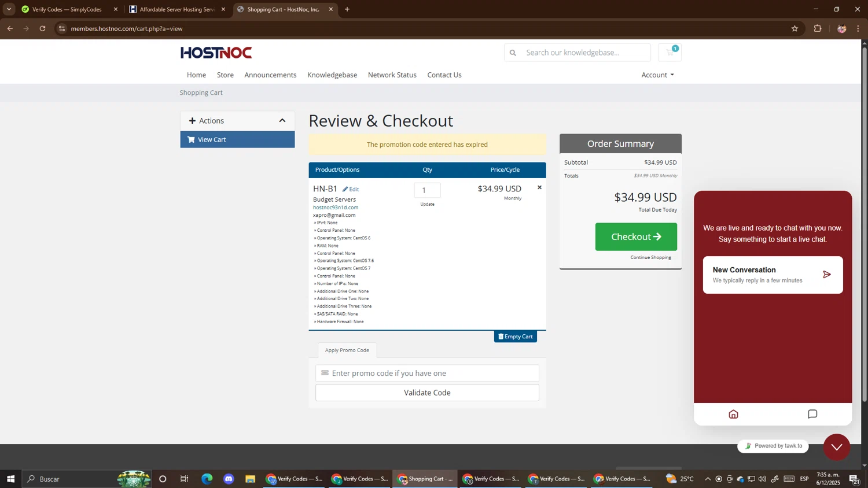Image resolution: width=868 pixels, height=488 pixels.
Task: Click Update under the quantity box
Action: point(427,204)
